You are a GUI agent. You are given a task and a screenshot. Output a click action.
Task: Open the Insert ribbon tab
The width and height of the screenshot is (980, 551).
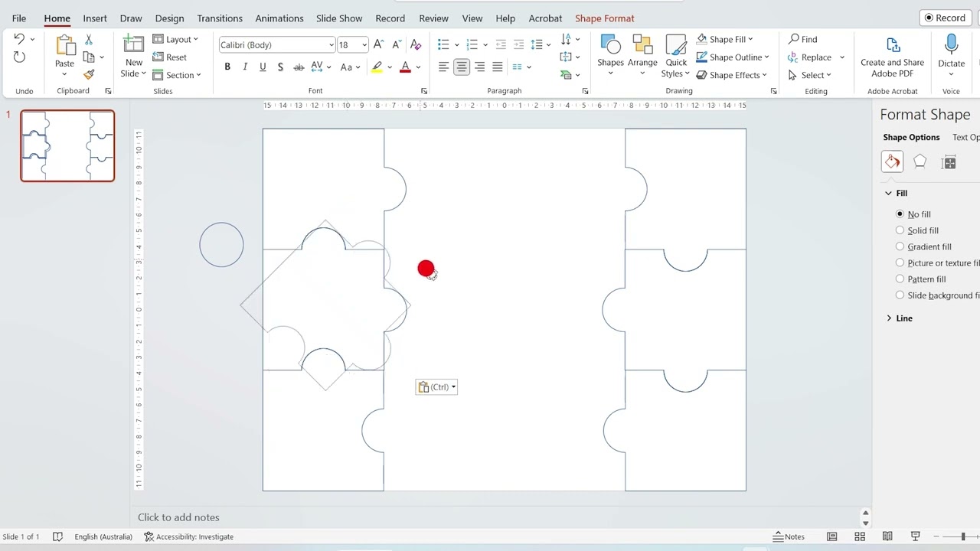(95, 18)
